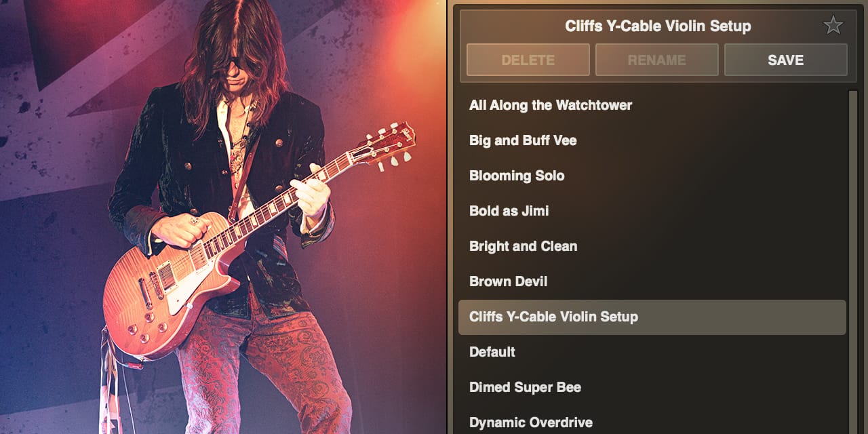Image resolution: width=868 pixels, height=434 pixels.
Task: Toggle the favorite star icon
Action: pos(833,26)
